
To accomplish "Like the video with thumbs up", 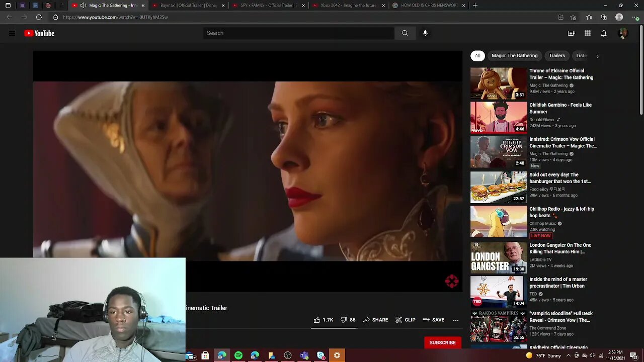I will [x=317, y=320].
